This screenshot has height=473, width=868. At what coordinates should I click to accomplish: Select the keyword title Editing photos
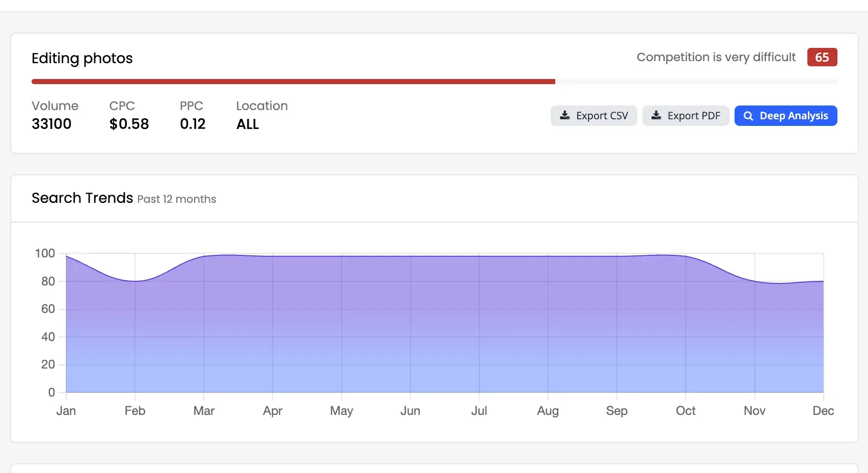pyautogui.click(x=82, y=58)
